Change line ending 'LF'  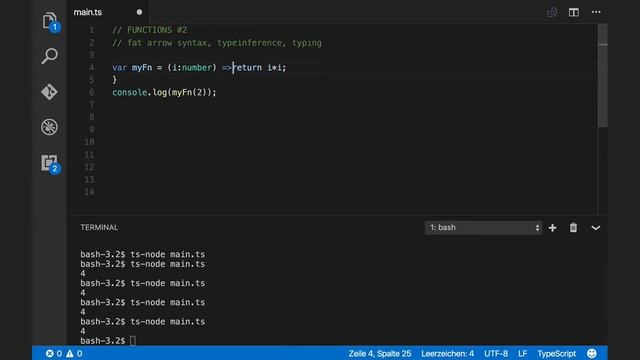[x=522, y=353]
